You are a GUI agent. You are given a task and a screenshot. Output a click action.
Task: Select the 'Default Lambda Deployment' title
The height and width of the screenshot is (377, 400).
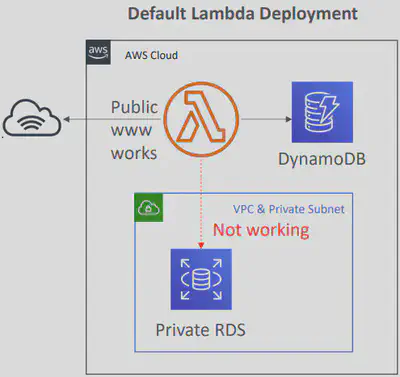coord(243,14)
